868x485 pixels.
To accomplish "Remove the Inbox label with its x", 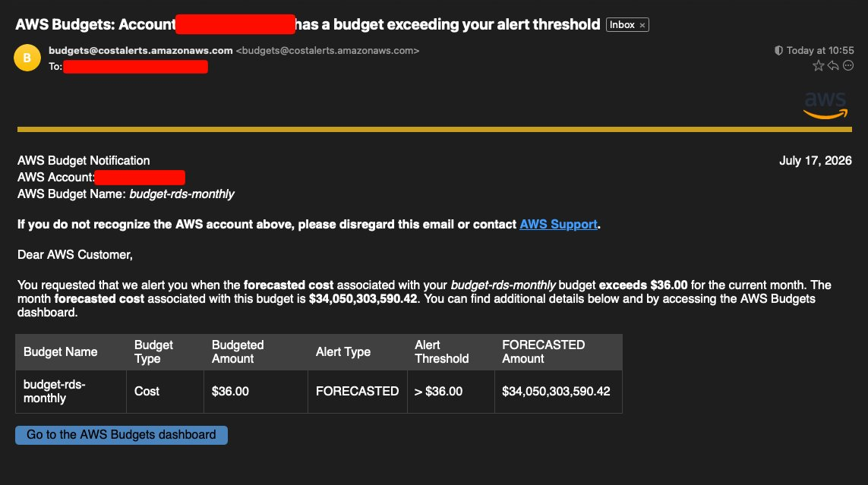I will pyautogui.click(x=642, y=26).
